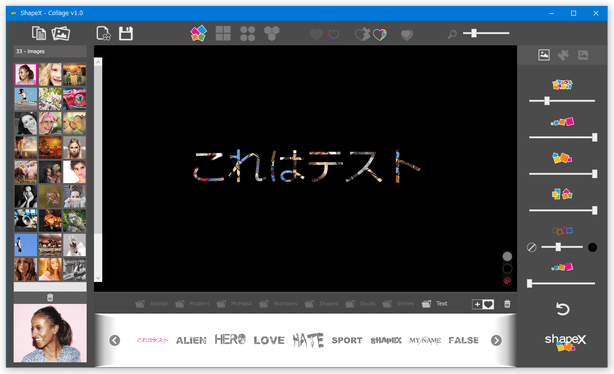Viewport: 614px width, 374px height.
Task: Select the hexagon layout icon
Action: click(x=272, y=34)
